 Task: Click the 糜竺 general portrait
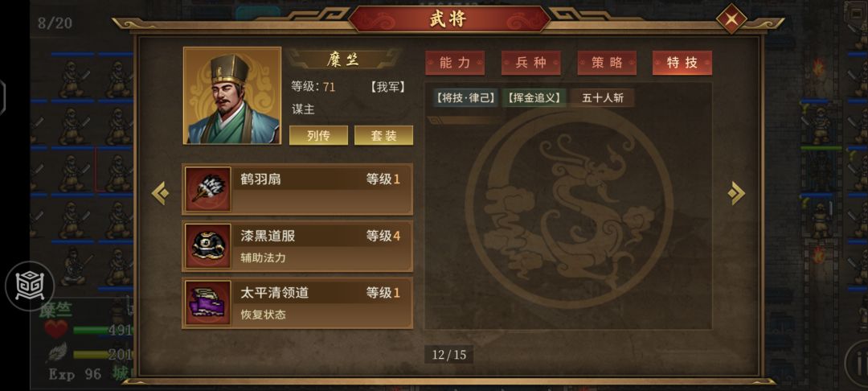pos(232,95)
